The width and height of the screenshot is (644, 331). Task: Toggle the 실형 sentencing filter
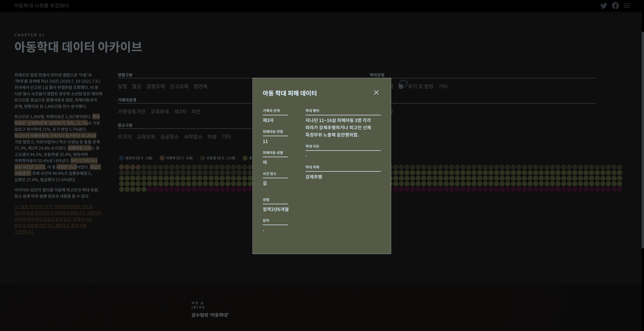coord(122,86)
